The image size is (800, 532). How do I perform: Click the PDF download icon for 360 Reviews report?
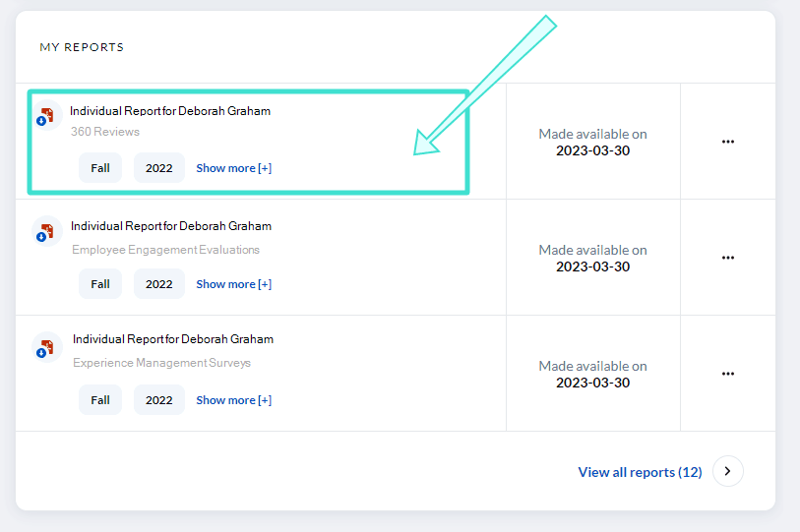click(x=45, y=116)
